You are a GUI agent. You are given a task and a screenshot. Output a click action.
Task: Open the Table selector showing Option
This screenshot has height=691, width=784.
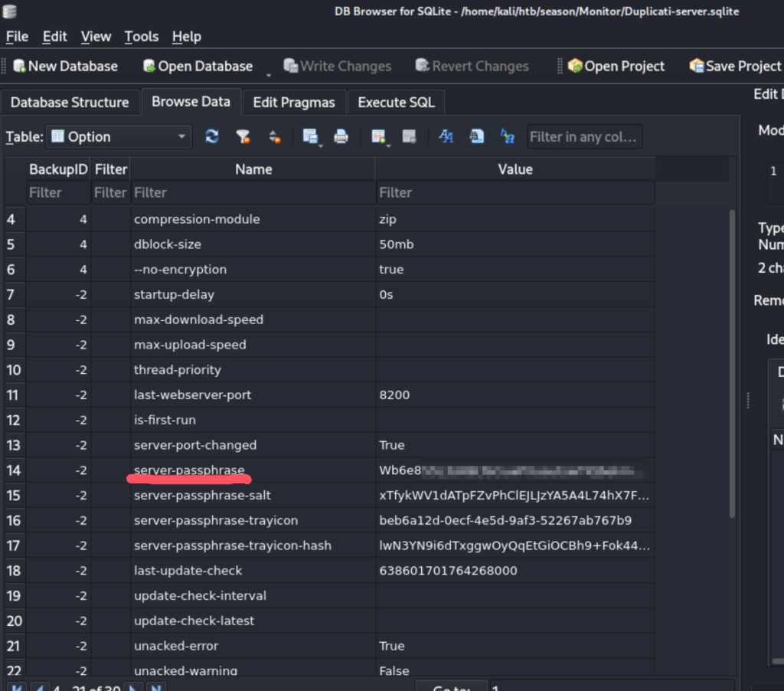[119, 136]
